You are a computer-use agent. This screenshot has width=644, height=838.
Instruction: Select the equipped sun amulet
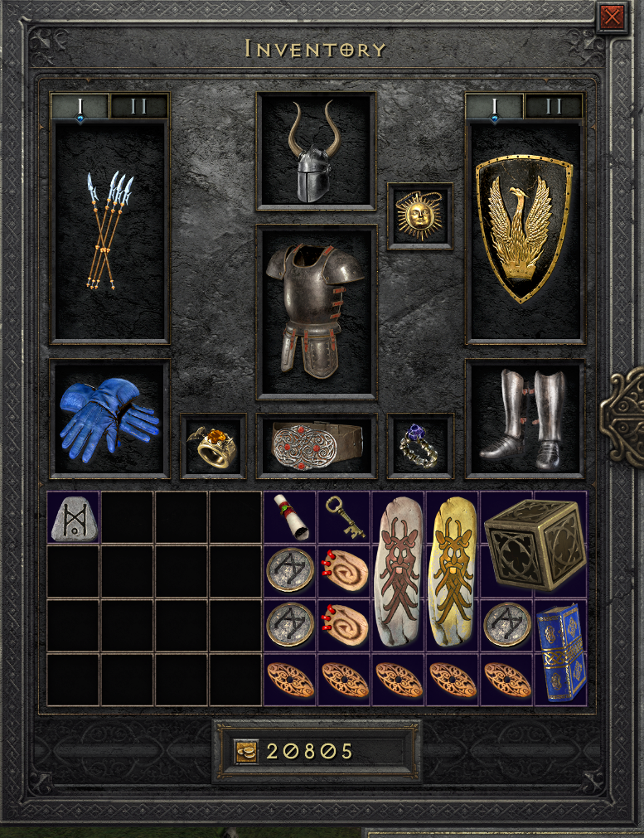point(419,216)
